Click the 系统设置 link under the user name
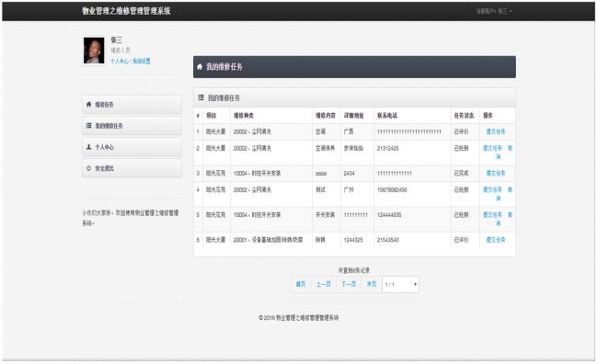Viewport: 598px width, 364px height. (142, 61)
